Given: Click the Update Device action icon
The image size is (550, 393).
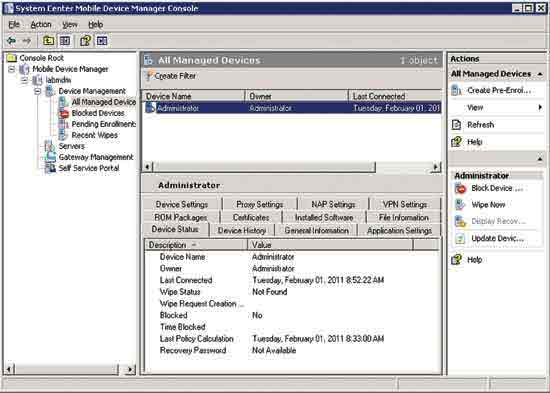Looking at the screenshot, I should tap(460, 239).
